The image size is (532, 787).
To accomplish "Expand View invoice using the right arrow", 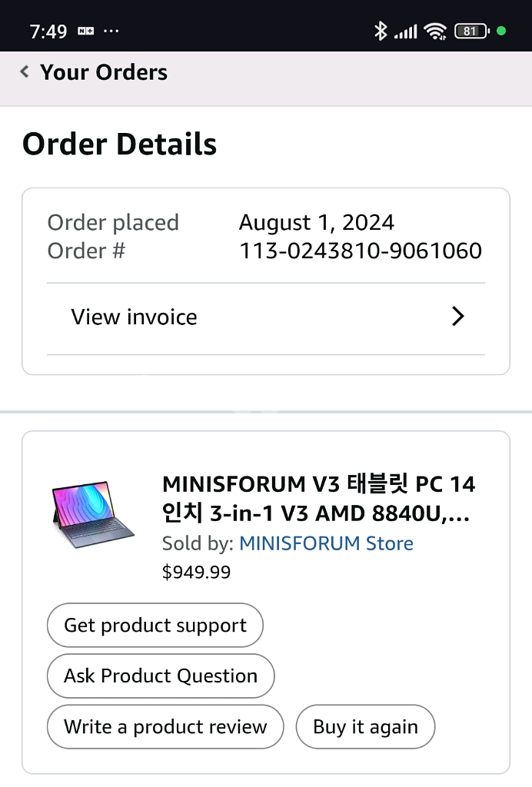I will 457,317.
